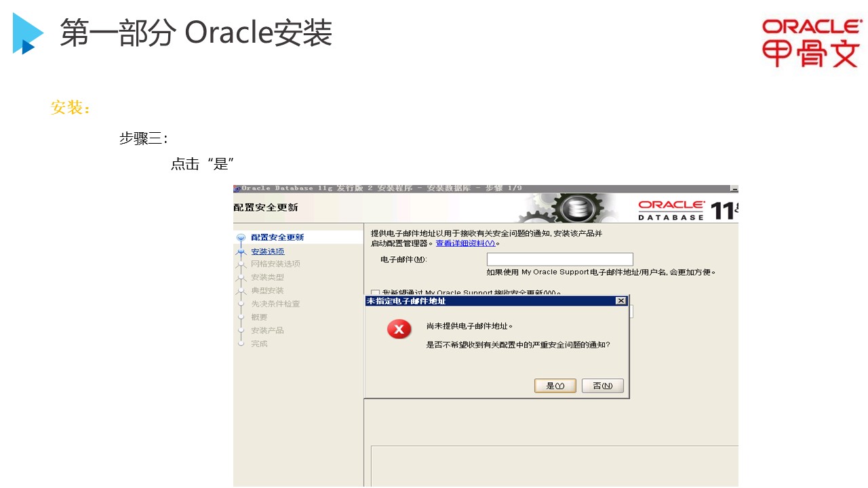Select 安装产品 step in sidebar
The image size is (868, 488).
tap(267, 330)
